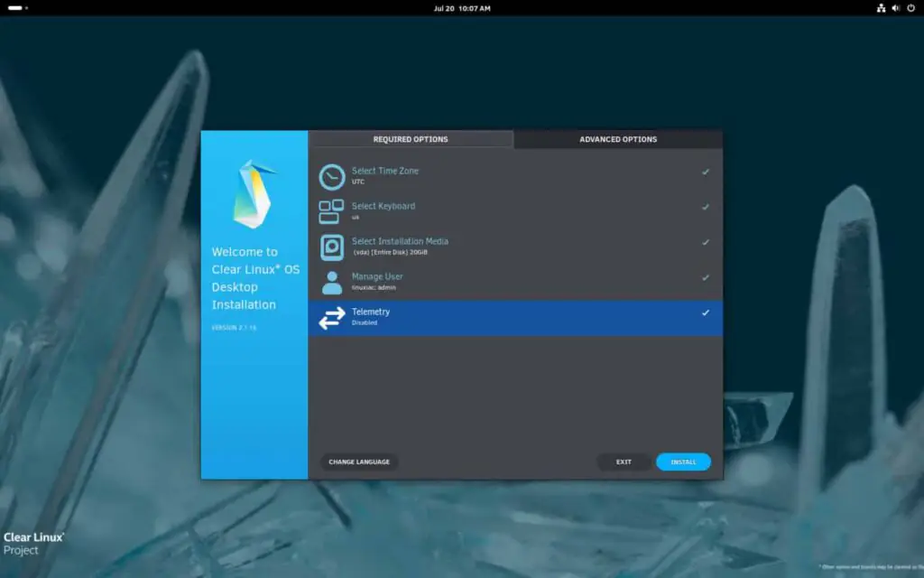Click the keyboard layout icon

coord(331,211)
